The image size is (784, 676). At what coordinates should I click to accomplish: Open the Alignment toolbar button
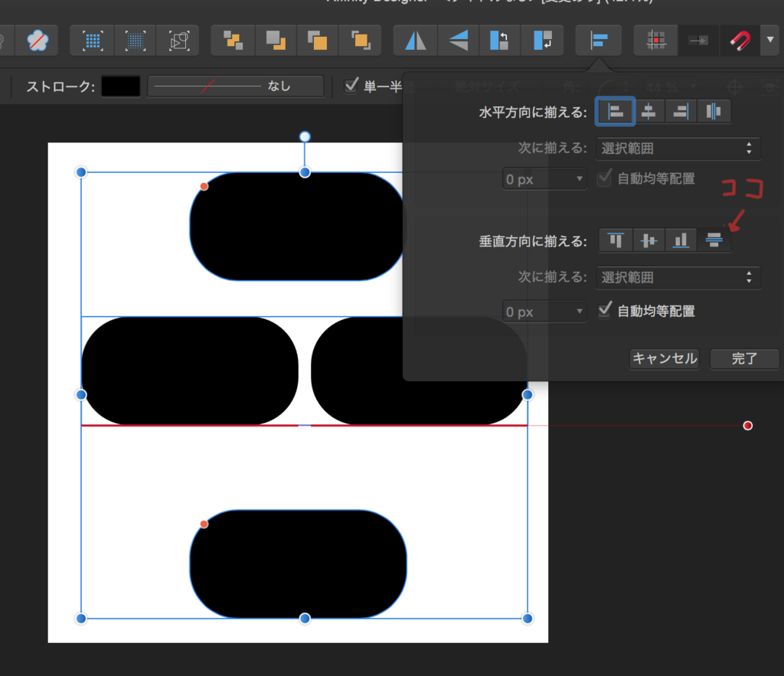(x=599, y=40)
